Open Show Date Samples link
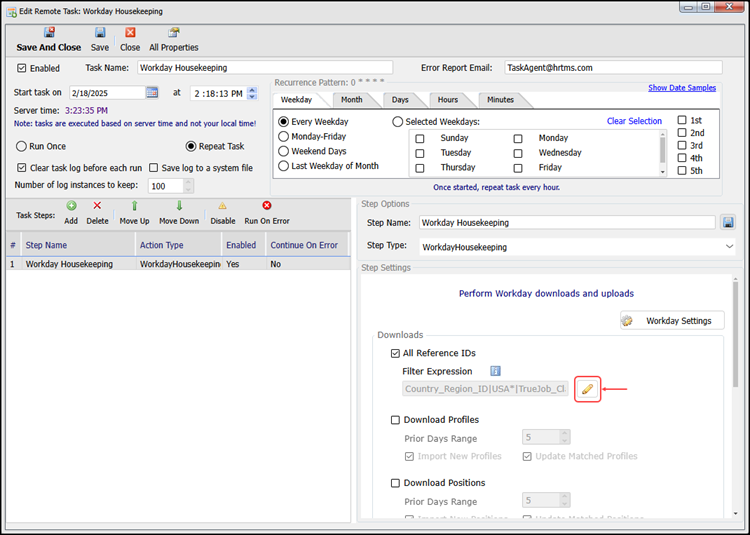 click(682, 88)
